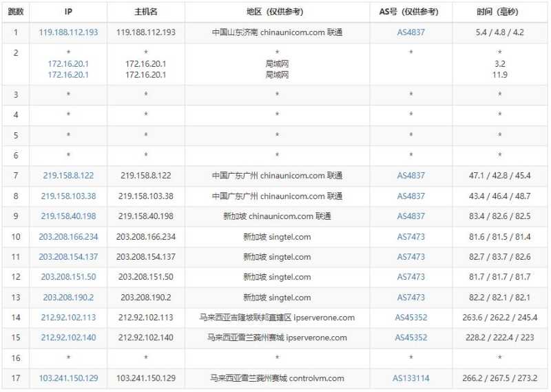This screenshot has height=392, width=551.
Task: Select time value 228.2 / 222.4 / 223
Action: tap(500, 338)
